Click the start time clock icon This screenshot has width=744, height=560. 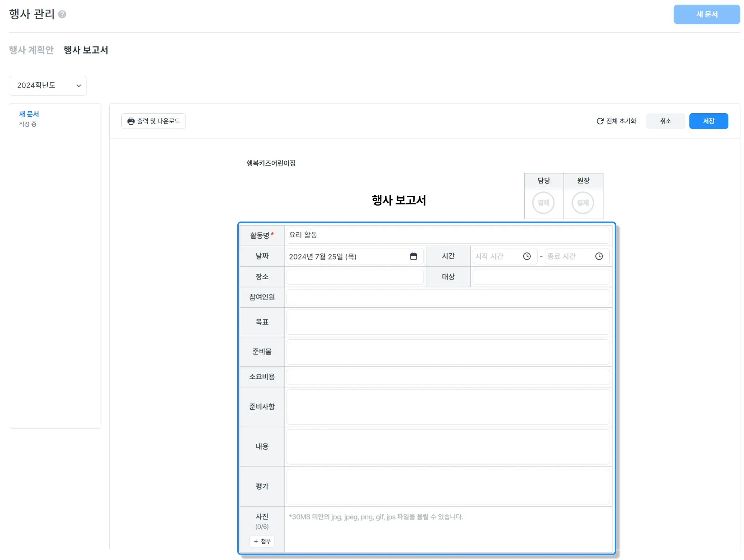click(x=527, y=256)
